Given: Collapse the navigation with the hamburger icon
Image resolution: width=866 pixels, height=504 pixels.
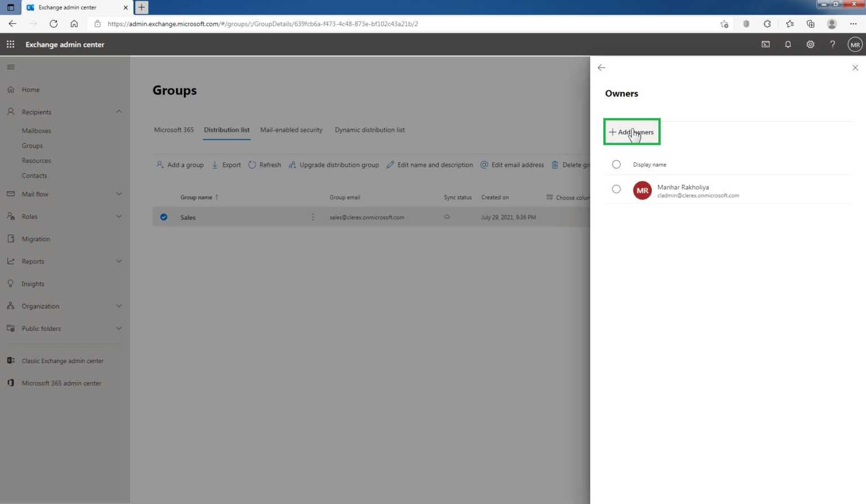Looking at the screenshot, I should click(x=10, y=67).
